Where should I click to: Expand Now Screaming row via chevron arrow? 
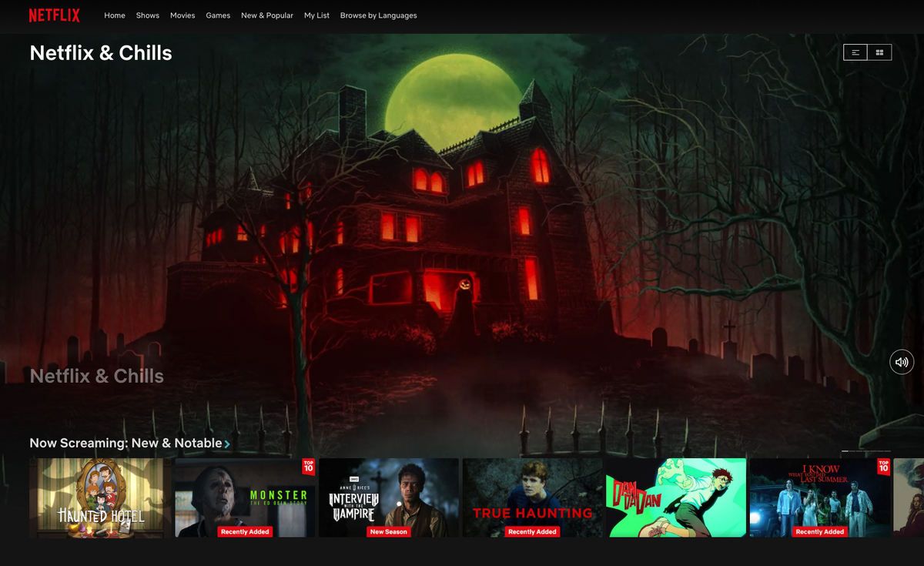click(227, 444)
